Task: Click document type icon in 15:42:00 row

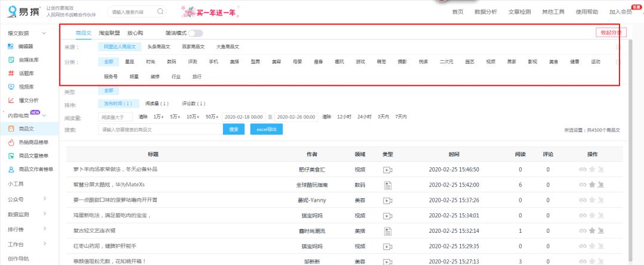Action: pyautogui.click(x=388, y=185)
